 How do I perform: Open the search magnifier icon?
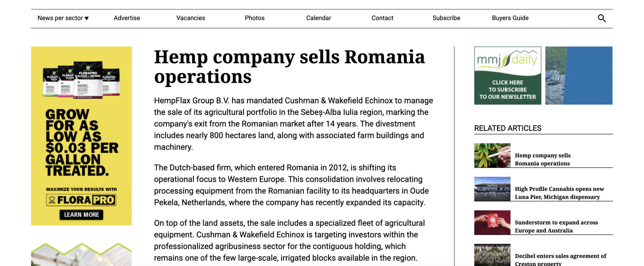coord(601,18)
